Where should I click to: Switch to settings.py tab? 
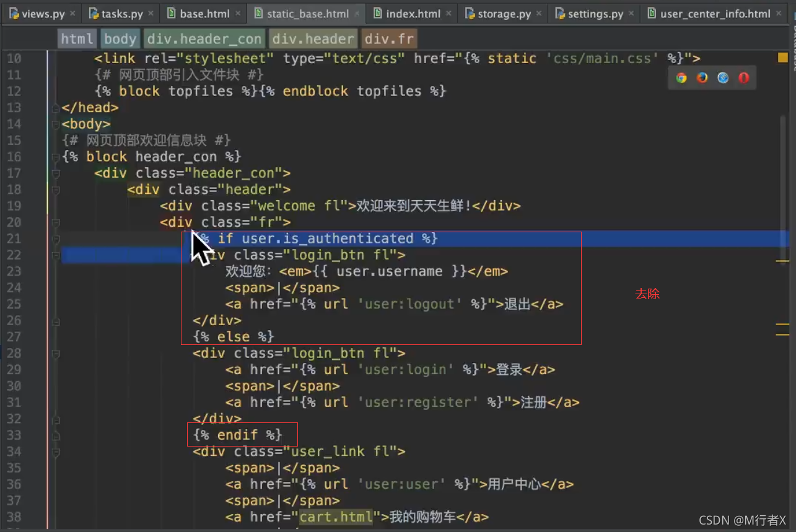(x=595, y=13)
